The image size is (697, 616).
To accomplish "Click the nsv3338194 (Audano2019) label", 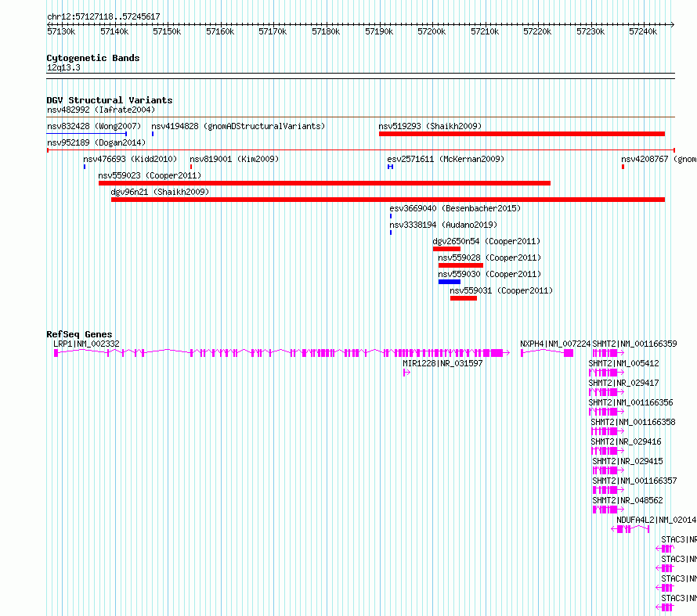I will point(443,225).
